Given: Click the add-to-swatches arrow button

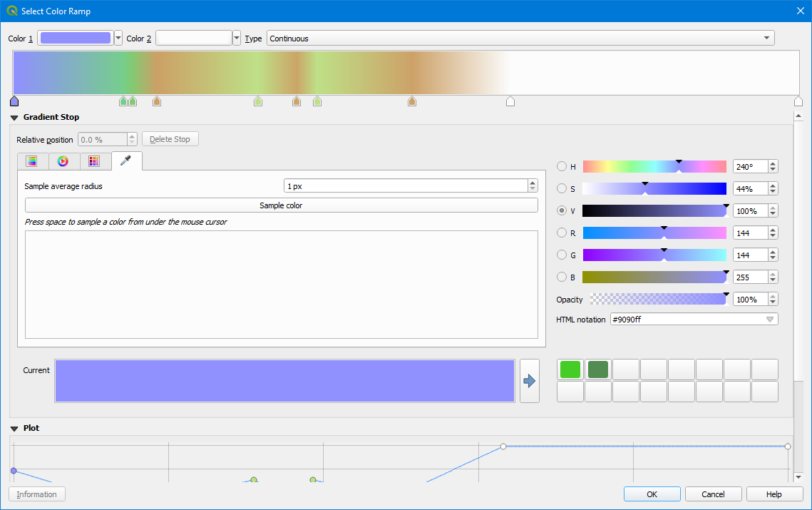Looking at the screenshot, I should pyautogui.click(x=529, y=381).
